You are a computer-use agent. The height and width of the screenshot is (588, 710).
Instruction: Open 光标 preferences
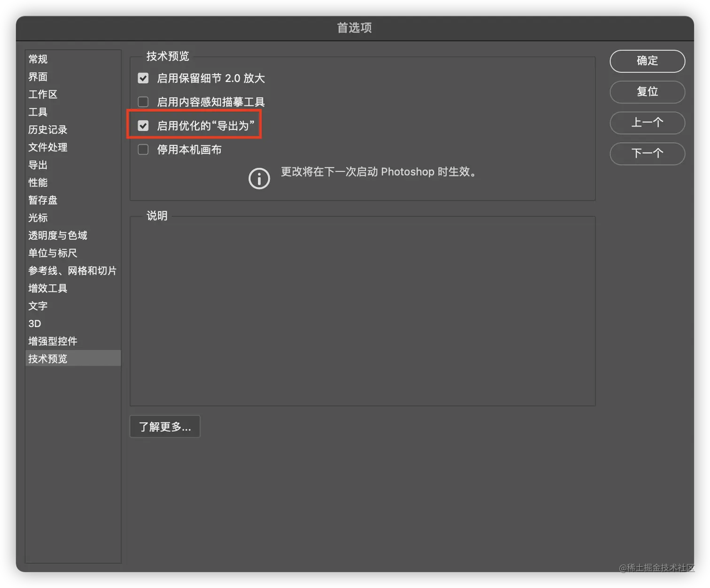[73, 218]
